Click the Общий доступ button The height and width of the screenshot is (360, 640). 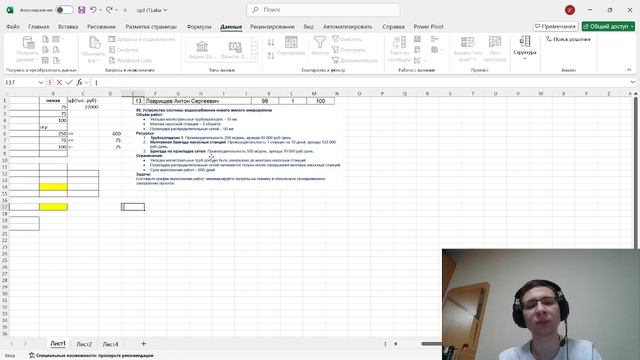(x=608, y=27)
